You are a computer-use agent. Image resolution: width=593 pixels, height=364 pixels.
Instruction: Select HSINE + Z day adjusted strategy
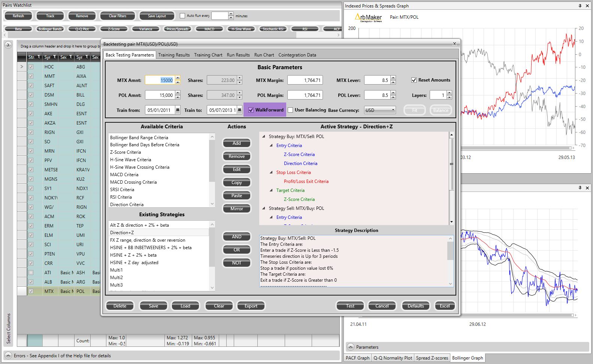pos(134,263)
